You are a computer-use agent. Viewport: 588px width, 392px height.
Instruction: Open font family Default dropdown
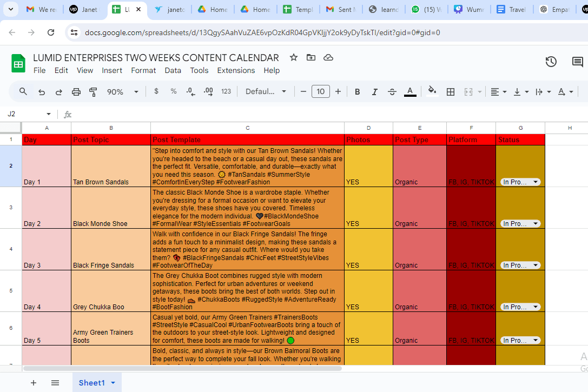click(x=266, y=91)
